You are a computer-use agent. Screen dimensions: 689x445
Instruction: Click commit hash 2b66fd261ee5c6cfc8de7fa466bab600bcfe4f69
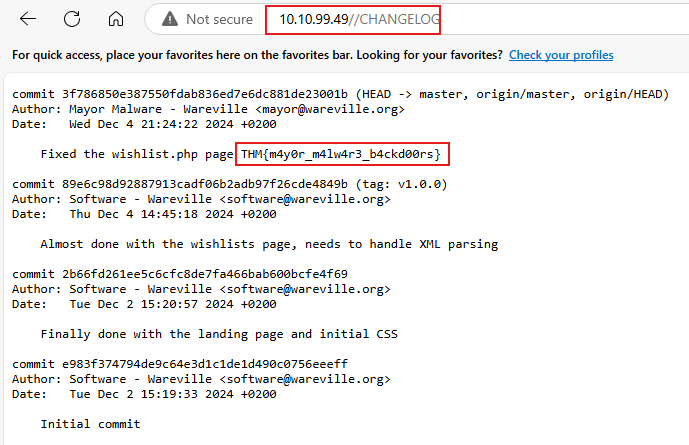click(x=205, y=274)
